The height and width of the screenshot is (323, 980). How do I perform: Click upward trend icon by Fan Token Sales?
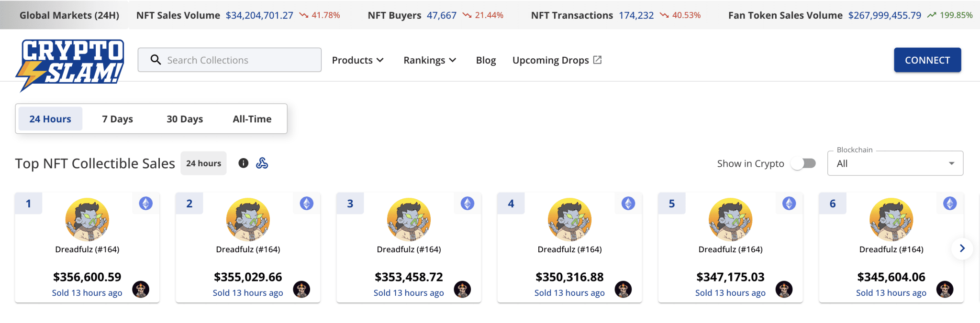(x=932, y=15)
